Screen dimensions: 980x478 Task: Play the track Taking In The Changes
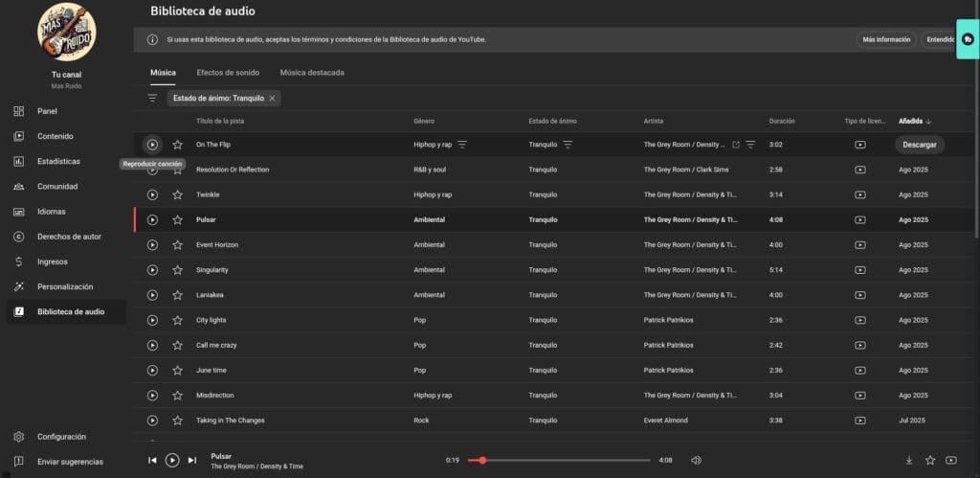pos(152,420)
